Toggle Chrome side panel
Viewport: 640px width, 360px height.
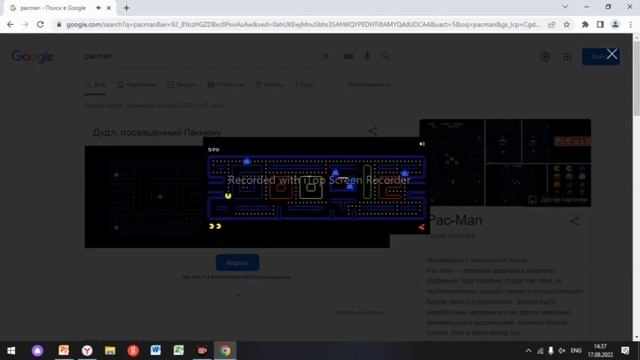pyautogui.click(x=600, y=24)
